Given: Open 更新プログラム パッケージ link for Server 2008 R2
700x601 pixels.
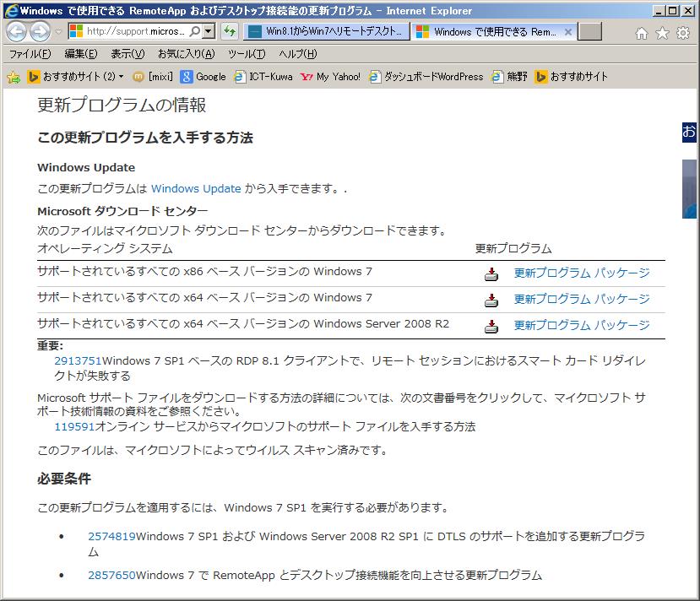Looking at the screenshot, I should [x=582, y=325].
